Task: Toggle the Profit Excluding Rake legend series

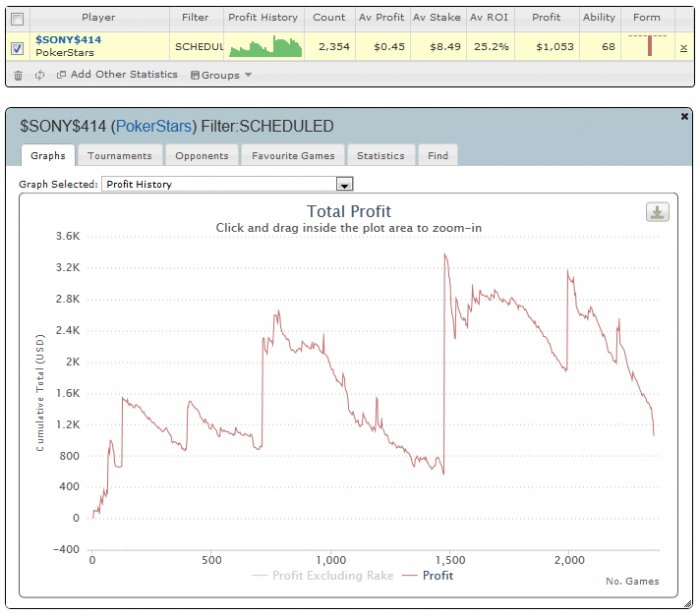Action: pyautogui.click(x=323, y=576)
